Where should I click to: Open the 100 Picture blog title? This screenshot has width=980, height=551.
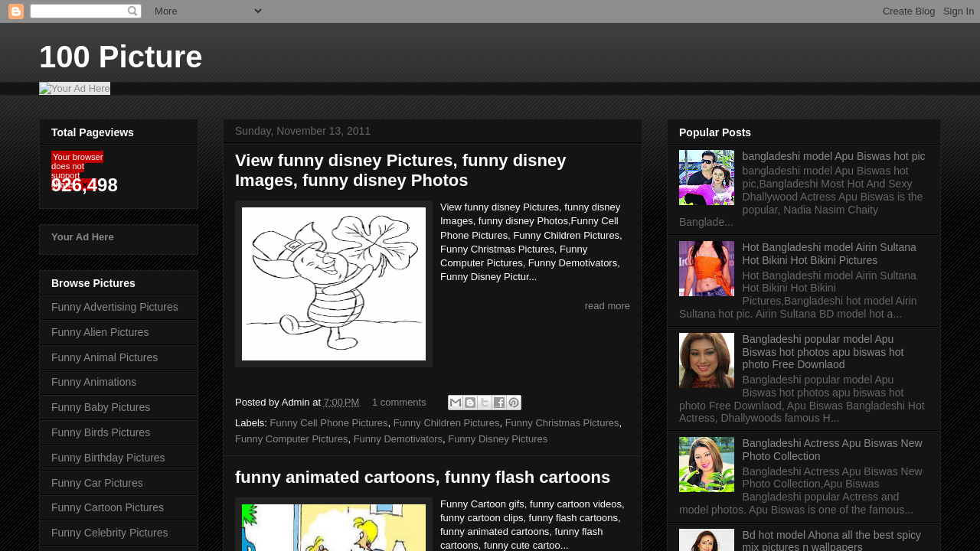[x=121, y=57]
